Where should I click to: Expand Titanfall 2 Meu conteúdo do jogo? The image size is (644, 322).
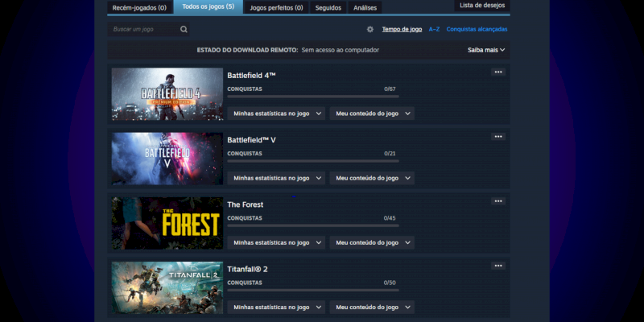pyautogui.click(x=372, y=307)
